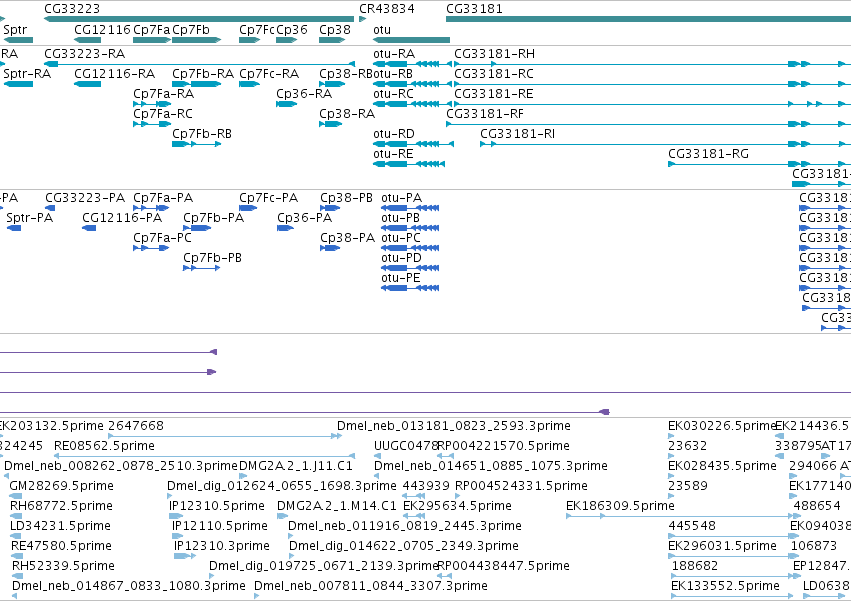This screenshot has height=601, width=851.
Task: Select the Cp7Fb gene label
Action: [191, 30]
